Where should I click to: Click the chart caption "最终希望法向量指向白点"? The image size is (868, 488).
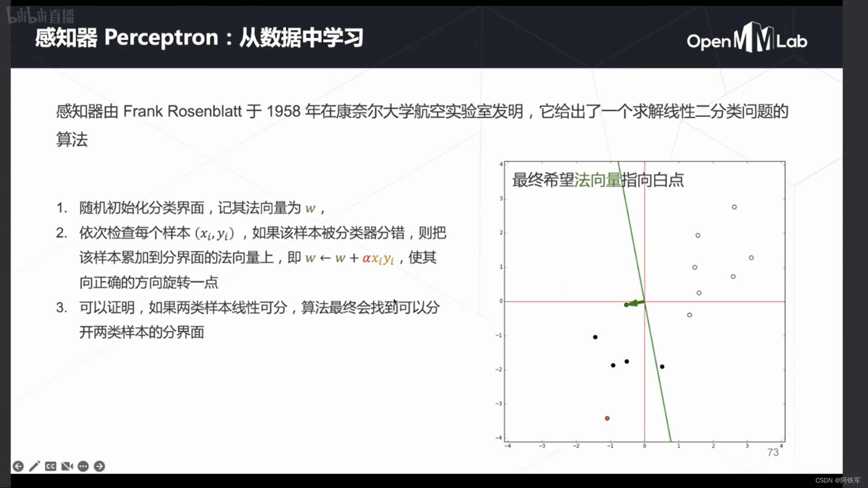(x=598, y=180)
